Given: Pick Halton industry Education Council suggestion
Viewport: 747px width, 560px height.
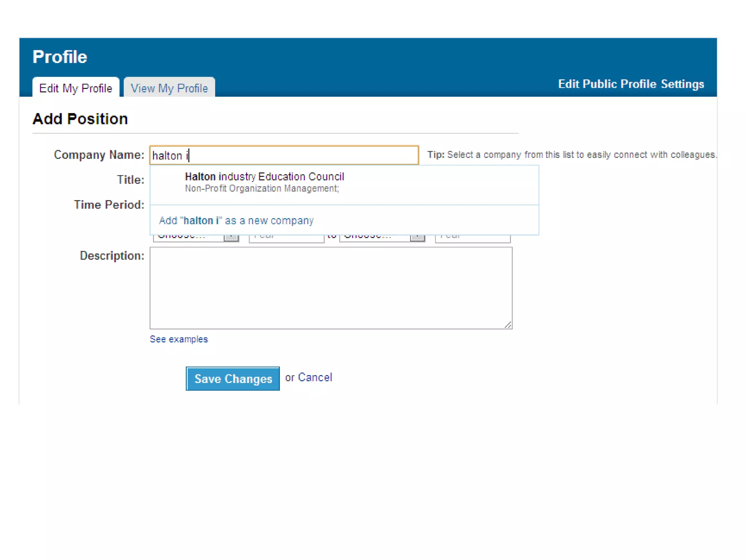Looking at the screenshot, I should (x=264, y=177).
